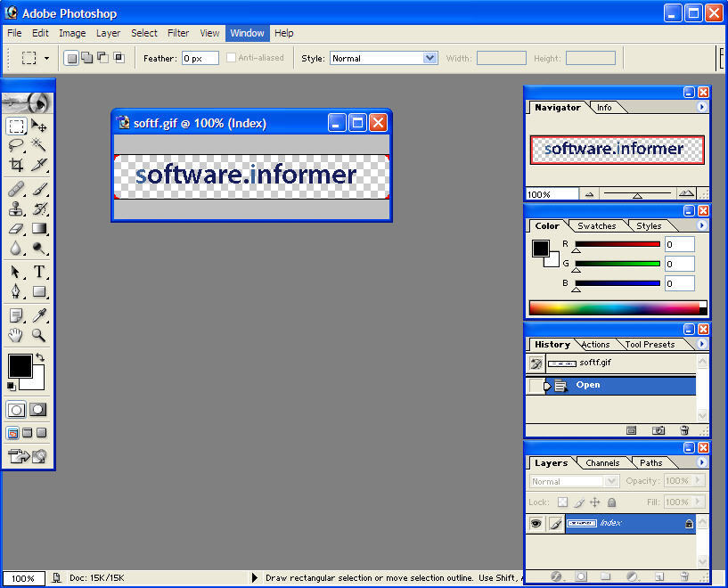728x588 pixels.
Task: Select the Rectangle shape tool
Action: click(39, 291)
